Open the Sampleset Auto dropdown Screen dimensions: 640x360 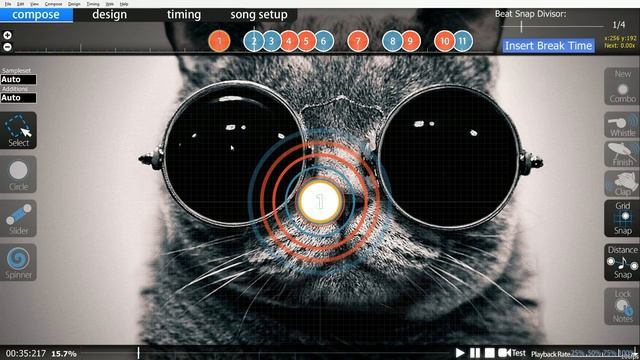(18, 79)
